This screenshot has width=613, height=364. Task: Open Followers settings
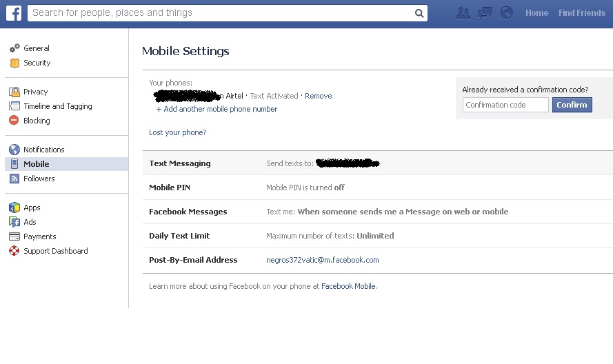[x=39, y=179]
